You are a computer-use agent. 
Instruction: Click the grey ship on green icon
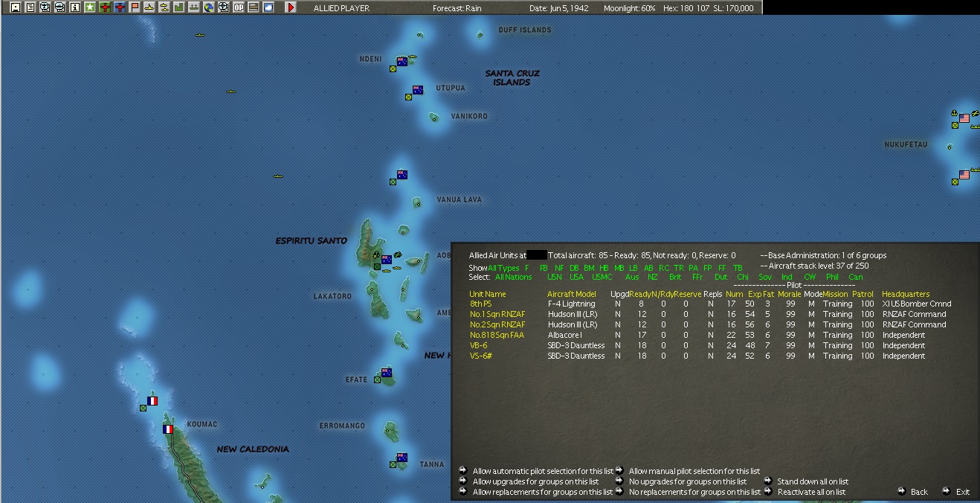193,7
